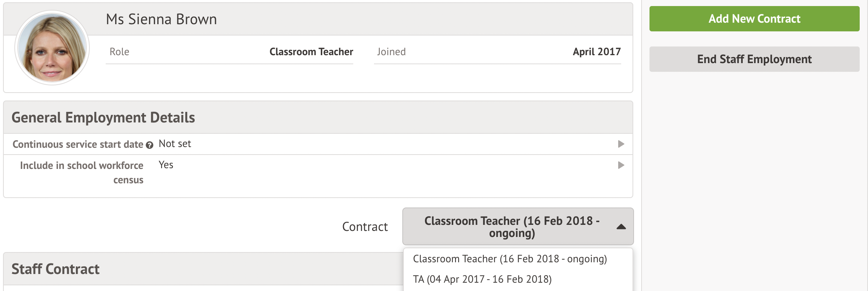Collapse the Contract dropdown selector
The width and height of the screenshot is (868, 291).
click(x=518, y=226)
